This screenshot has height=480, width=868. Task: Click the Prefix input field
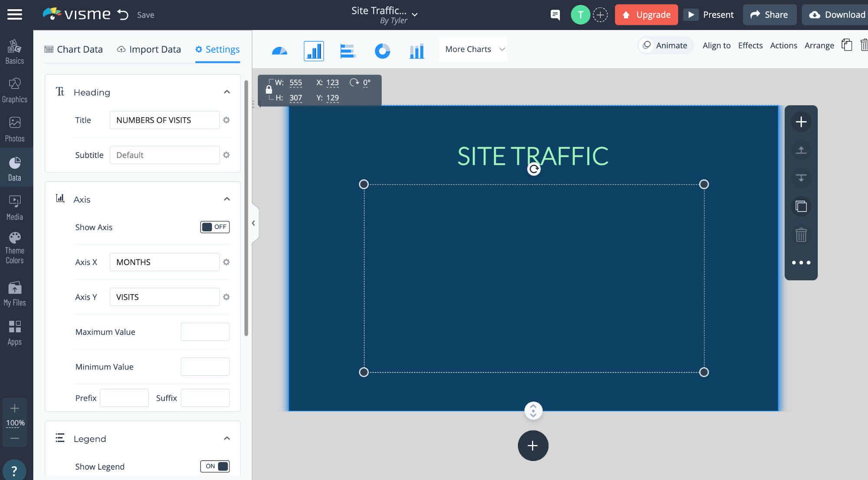(x=124, y=398)
